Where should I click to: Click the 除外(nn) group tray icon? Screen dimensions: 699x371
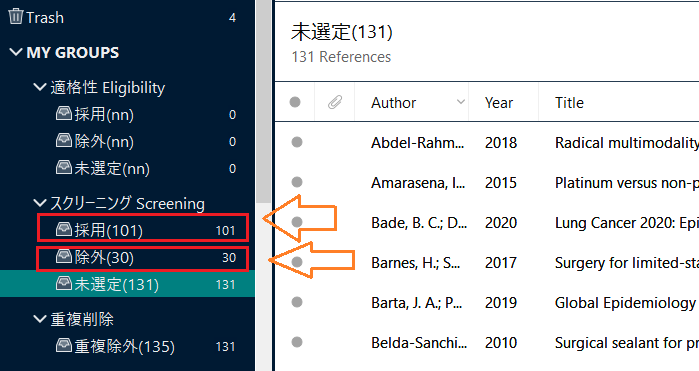(64, 141)
